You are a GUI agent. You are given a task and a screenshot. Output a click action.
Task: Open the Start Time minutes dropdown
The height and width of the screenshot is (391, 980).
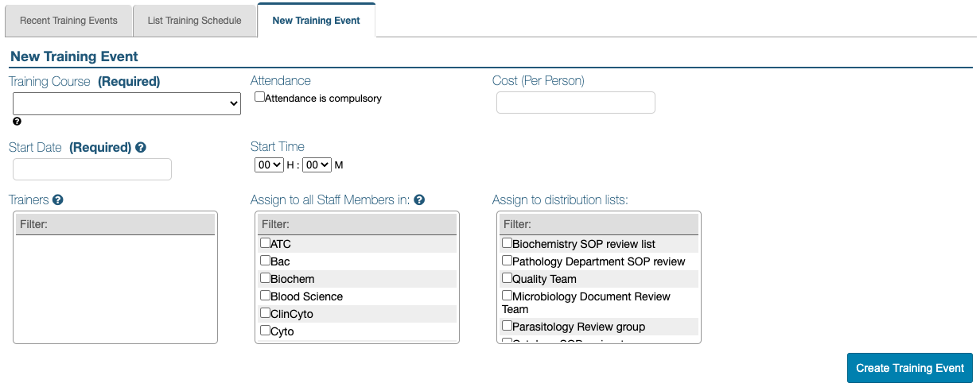(x=317, y=165)
